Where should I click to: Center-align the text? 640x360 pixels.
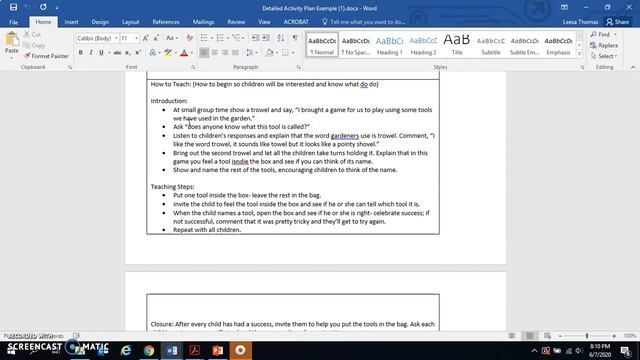click(x=214, y=53)
